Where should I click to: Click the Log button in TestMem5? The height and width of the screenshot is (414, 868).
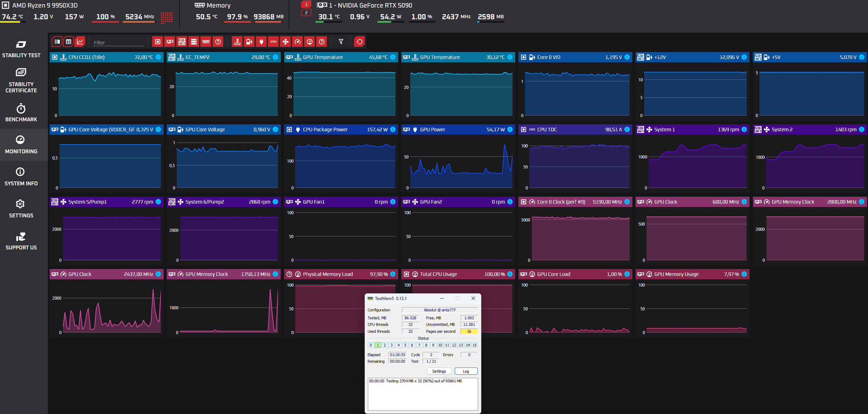(x=466, y=371)
